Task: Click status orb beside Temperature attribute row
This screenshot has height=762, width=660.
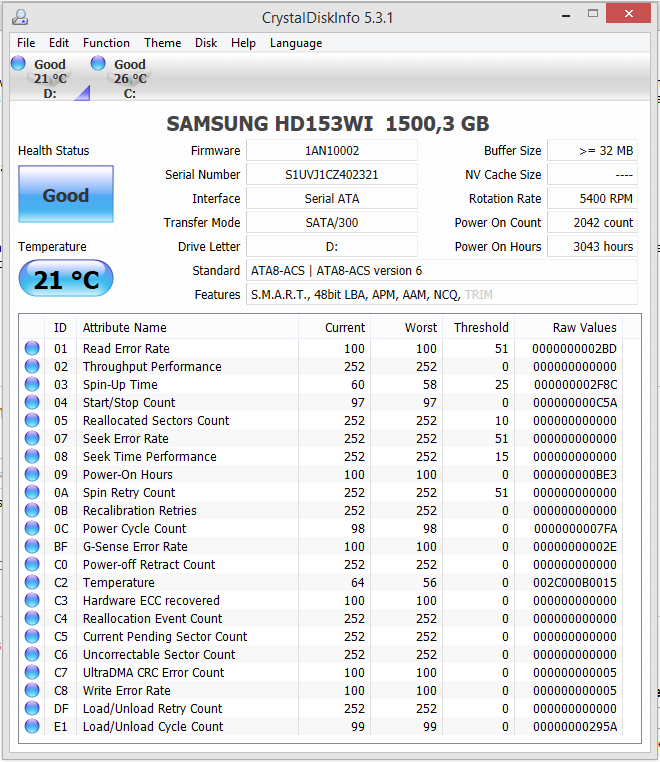Action: pyautogui.click(x=32, y=583)
